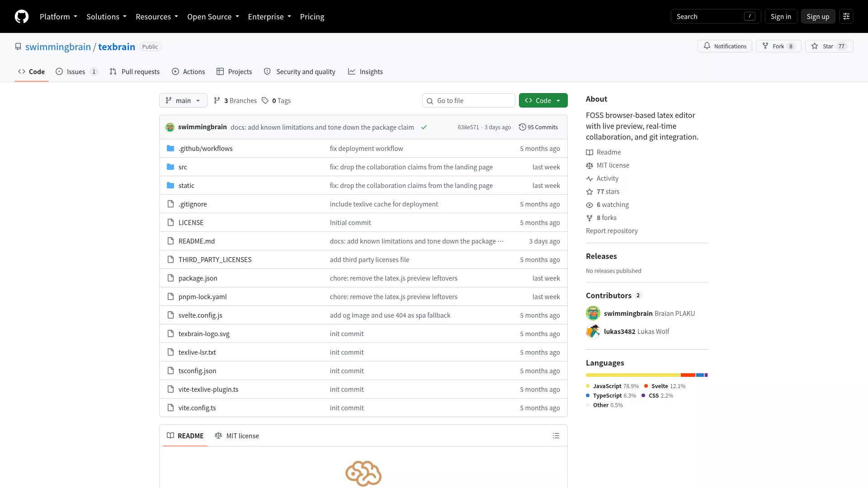Click lukas3482 contributor avatar

coord(593,331)
